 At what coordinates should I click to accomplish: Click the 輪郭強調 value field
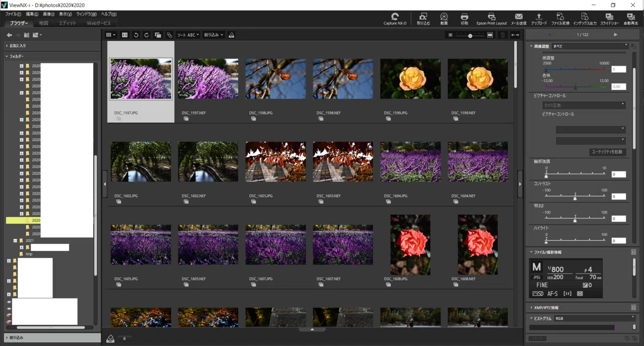618,174
